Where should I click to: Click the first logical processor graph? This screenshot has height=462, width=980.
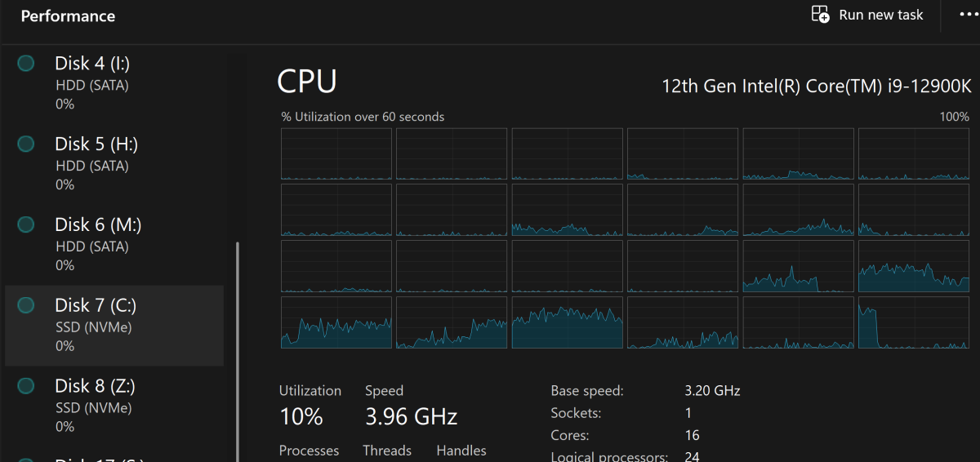click(x=336, y=153)
